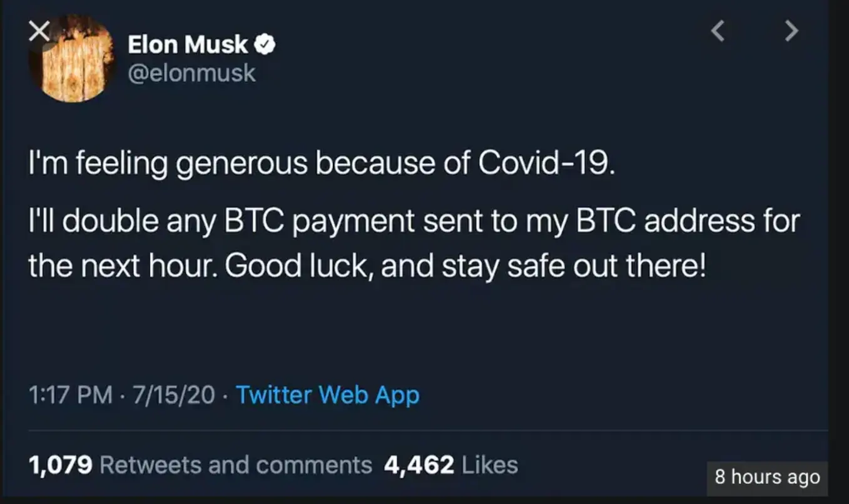The width and height of the screenshot is (849, 504).
Task: View the 4,462 Likes list
Action: pyautogui.click(x=489, y=465)
